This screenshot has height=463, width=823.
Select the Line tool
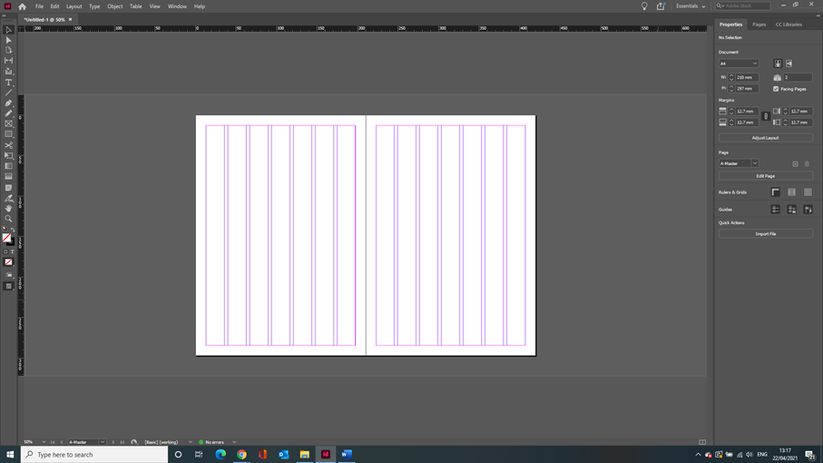click(8, 93)
